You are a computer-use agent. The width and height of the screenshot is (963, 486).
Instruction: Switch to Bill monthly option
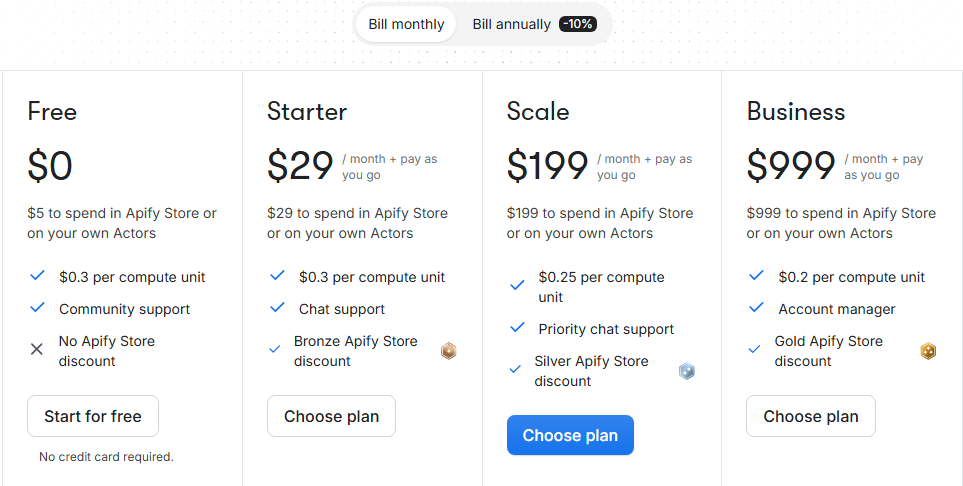[x=406, y=24]
